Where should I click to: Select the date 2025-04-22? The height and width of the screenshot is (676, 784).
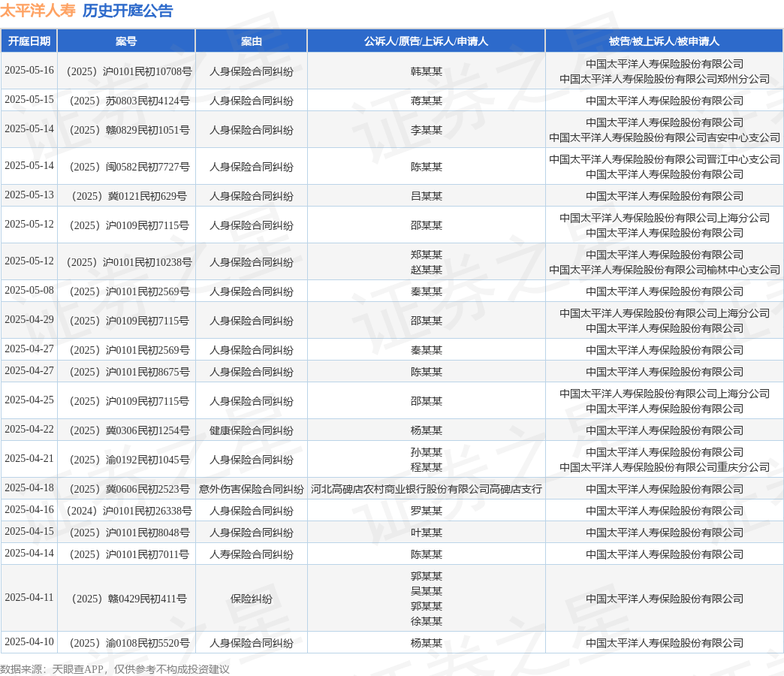[x=29, y=429]
